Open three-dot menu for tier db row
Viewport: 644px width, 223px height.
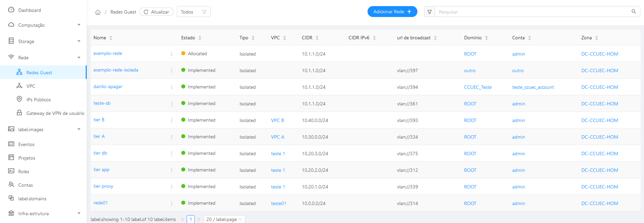[x=172, y=154]
